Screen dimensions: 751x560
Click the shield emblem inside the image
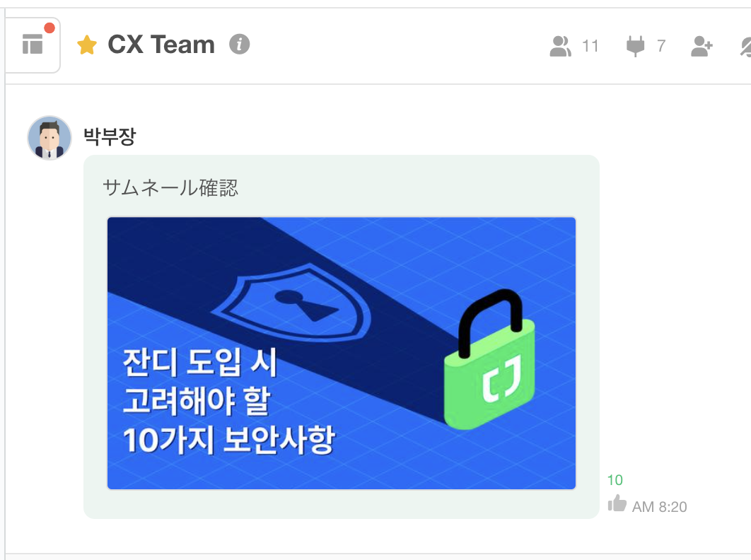click(x=291, y=304)
